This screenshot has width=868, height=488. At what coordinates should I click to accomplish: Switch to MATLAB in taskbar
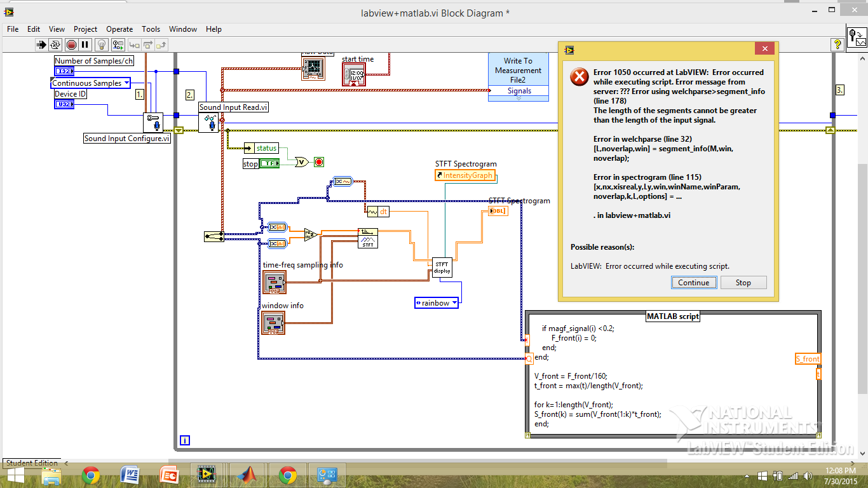[247, 475]
